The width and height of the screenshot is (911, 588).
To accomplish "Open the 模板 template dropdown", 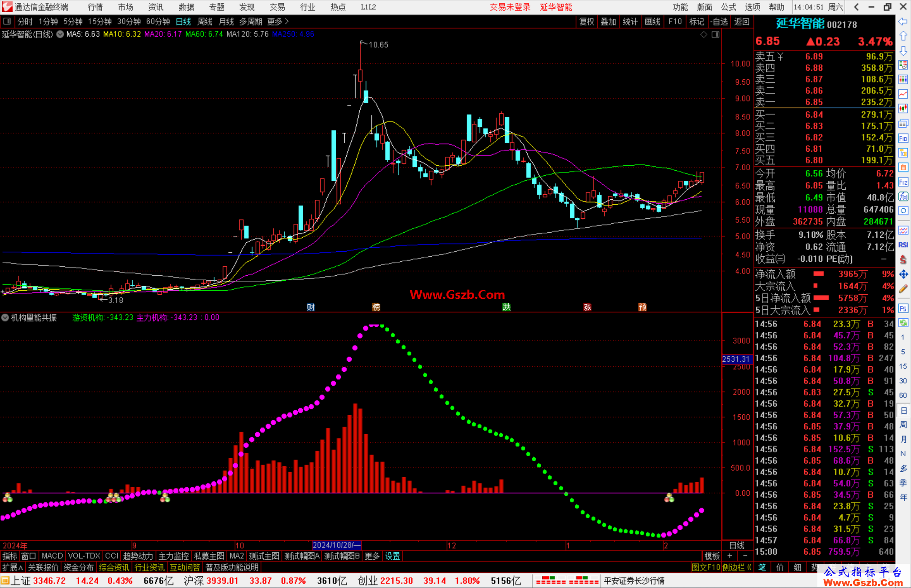I will tap(712, 556).
